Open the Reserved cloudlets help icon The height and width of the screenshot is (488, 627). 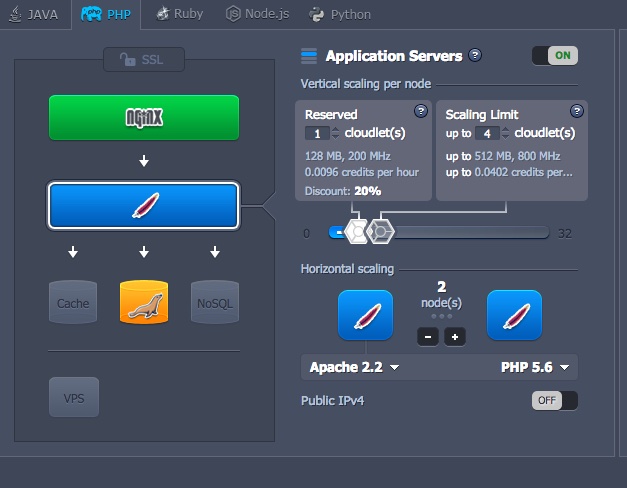pyautogui.click(x=421, y=111)
